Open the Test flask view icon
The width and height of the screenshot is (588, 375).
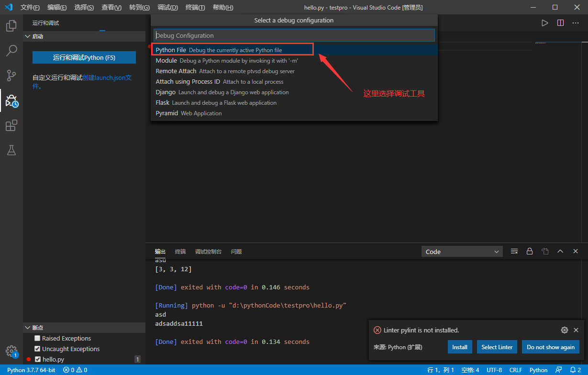(x=11, y=150)
